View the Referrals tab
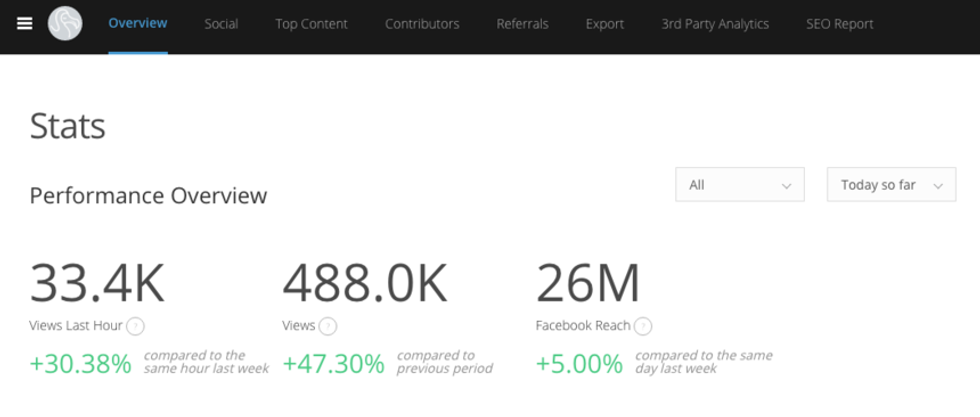Viewport: 980px width, 417px height. coord(522,24)
